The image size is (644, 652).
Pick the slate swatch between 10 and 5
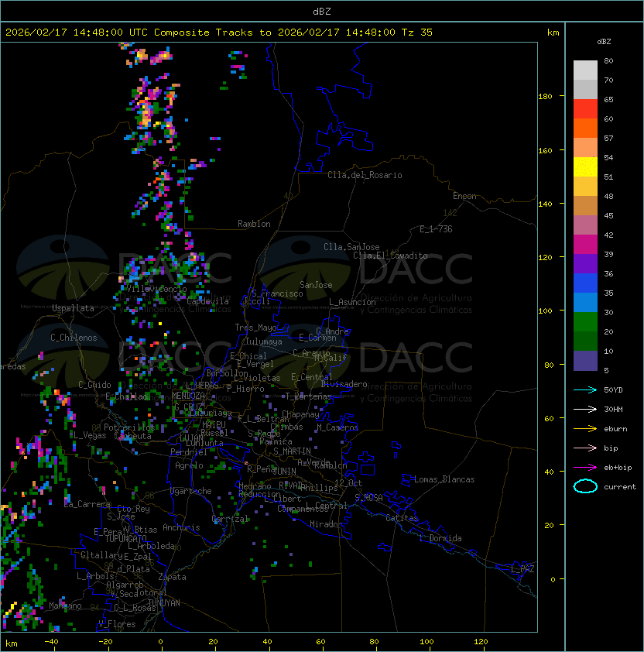pyautogui.click(x=585, y=361)
